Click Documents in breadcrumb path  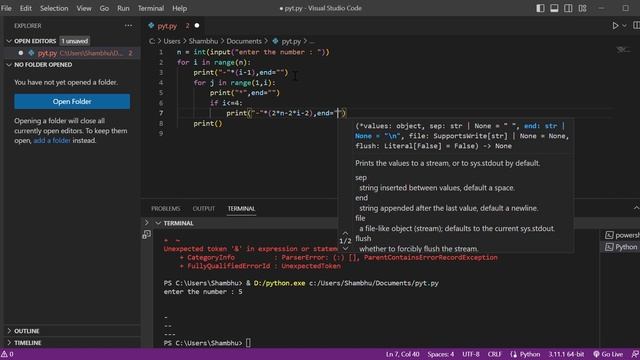[x=244, y=41]
